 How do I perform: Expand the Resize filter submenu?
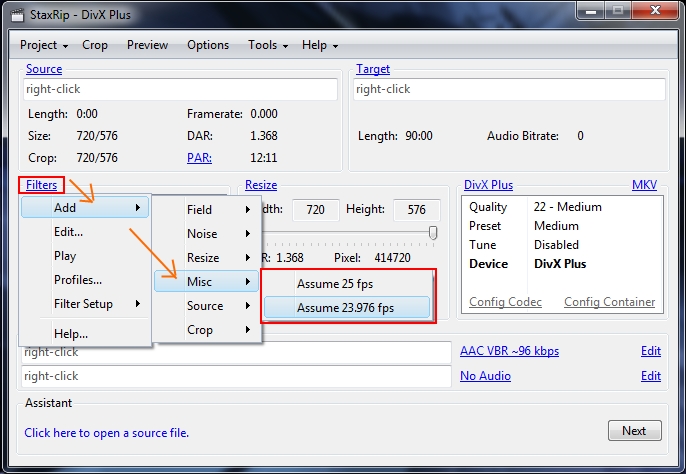[x=206, y=258]
